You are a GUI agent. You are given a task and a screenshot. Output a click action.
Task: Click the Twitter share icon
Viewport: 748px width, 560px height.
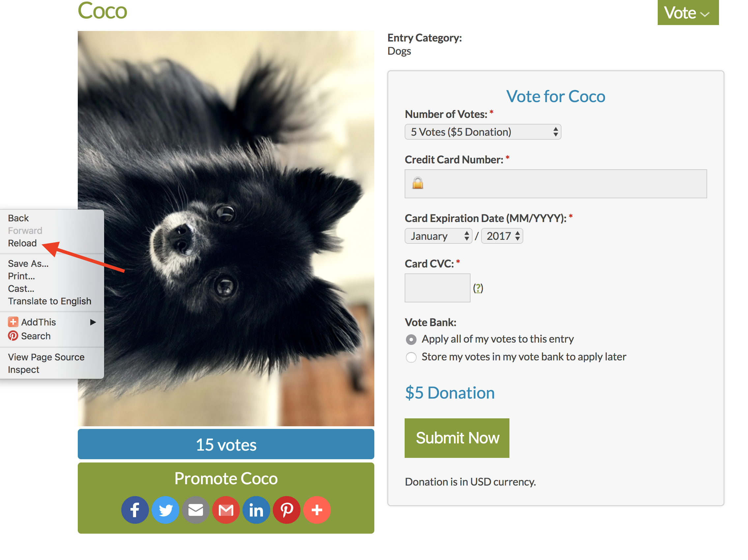pyautogui.click(x=165, y=510)
